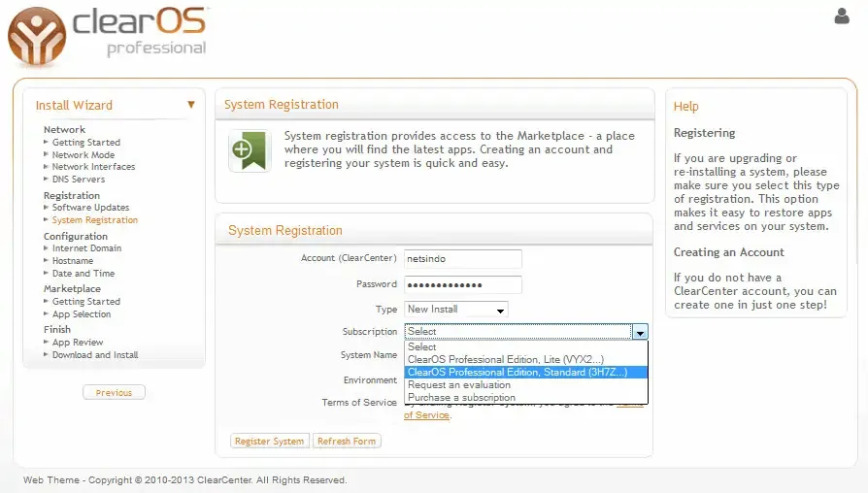Open App Selection under Marketplace
Image resolution: width=868 pixels, height=493 pixels.
click(x=82, y=314)
